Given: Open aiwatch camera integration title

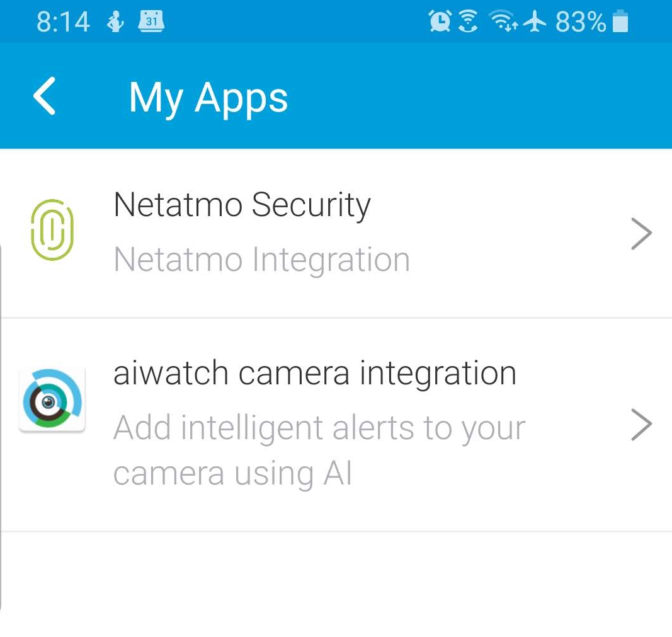Looking at the screenshot, I should pyautogui.click(x=315, y=374).
